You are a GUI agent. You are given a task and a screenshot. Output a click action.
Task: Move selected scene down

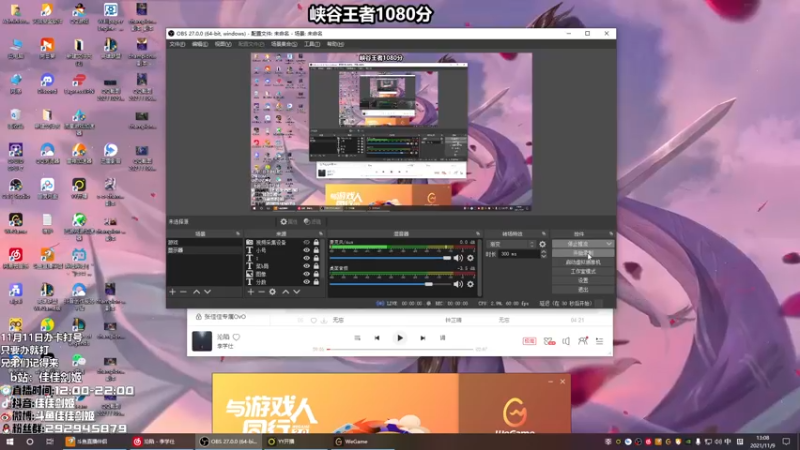pyautogui.click(x=207, y=292)
